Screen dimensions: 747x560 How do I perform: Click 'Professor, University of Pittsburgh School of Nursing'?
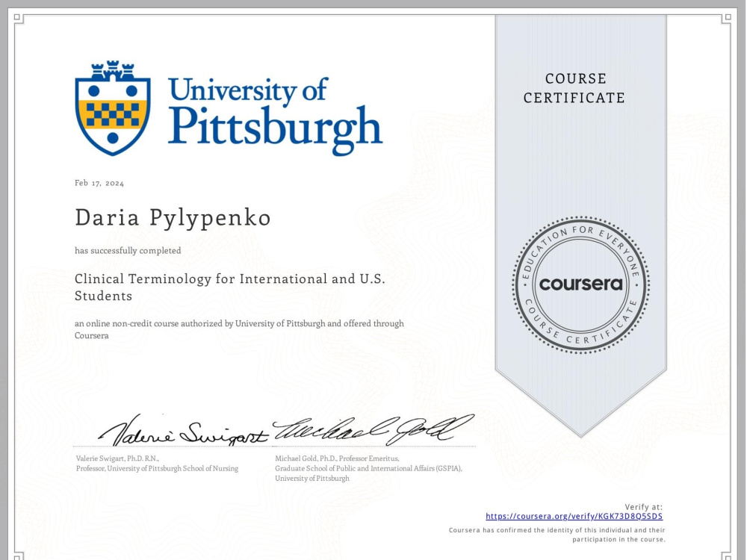pyautogui.click(x=157, y=469)
